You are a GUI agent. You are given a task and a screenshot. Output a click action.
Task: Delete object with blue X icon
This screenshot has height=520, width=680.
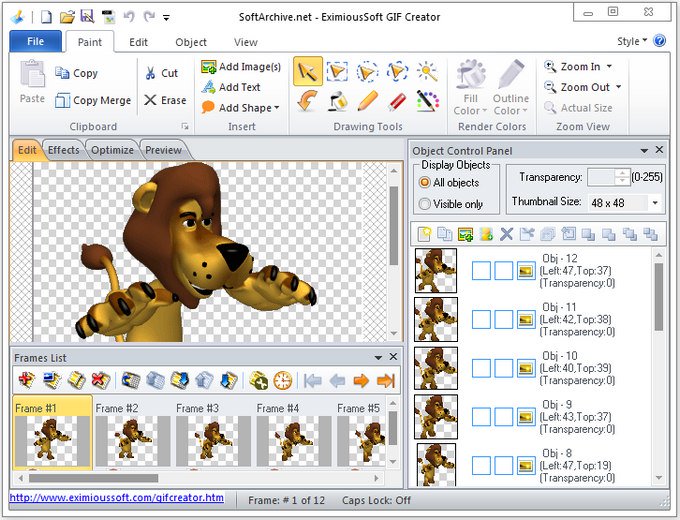(x=507, y=234)
